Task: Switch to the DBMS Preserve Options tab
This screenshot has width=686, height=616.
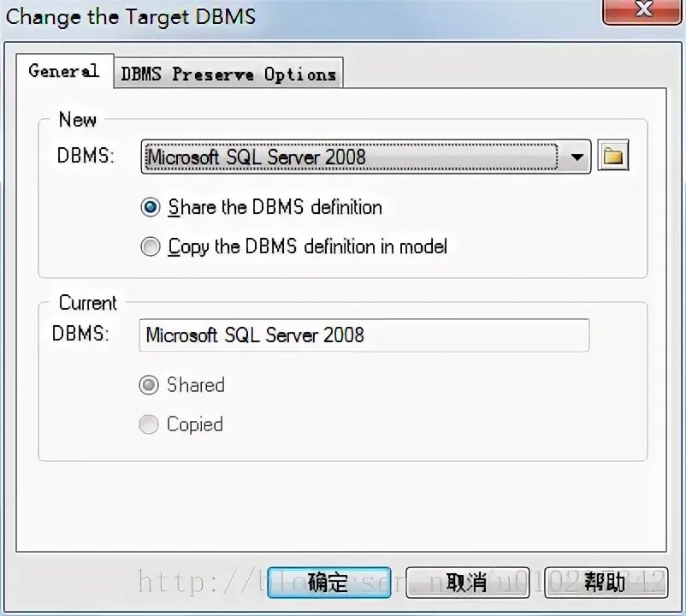Action: (228, 74)
